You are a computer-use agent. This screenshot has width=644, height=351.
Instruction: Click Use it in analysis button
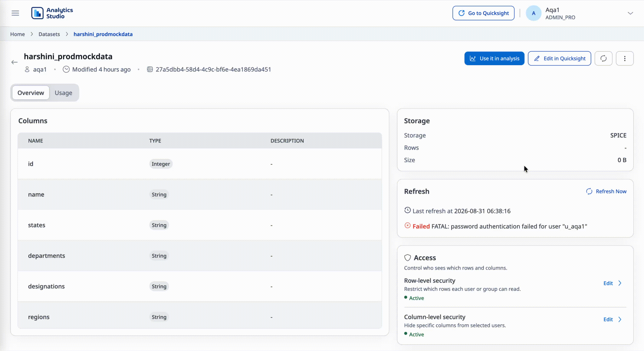pyautogui.click(x=494, y=58)
